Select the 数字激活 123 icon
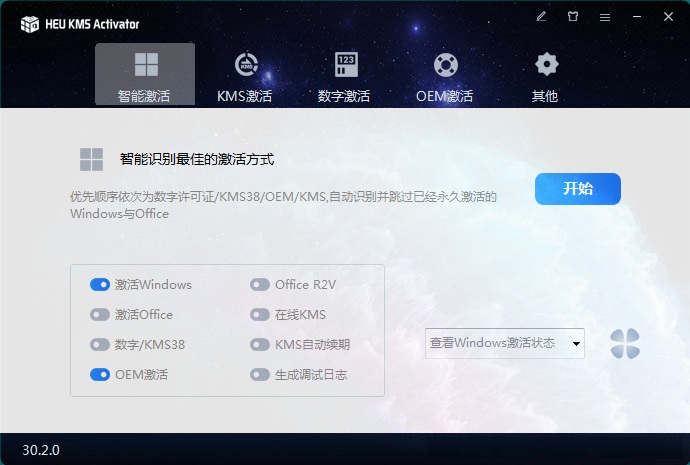This screenshot has height=465, width=690. [346, 65]
